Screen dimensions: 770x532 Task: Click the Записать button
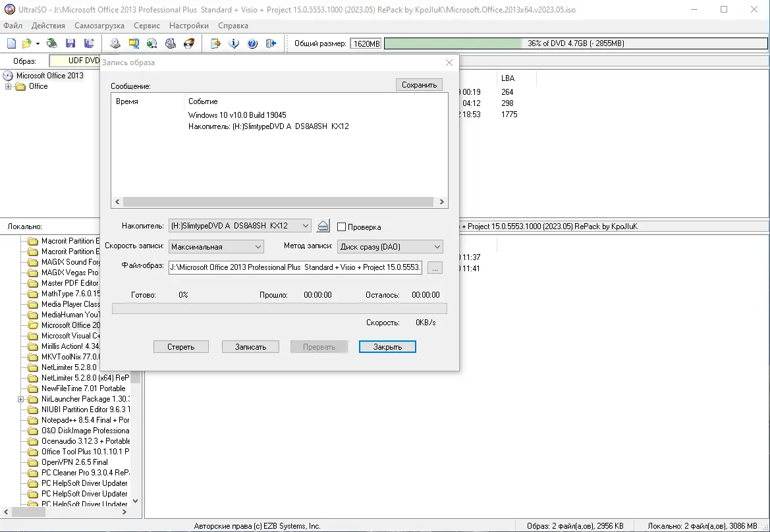click(x=250, y=347)
